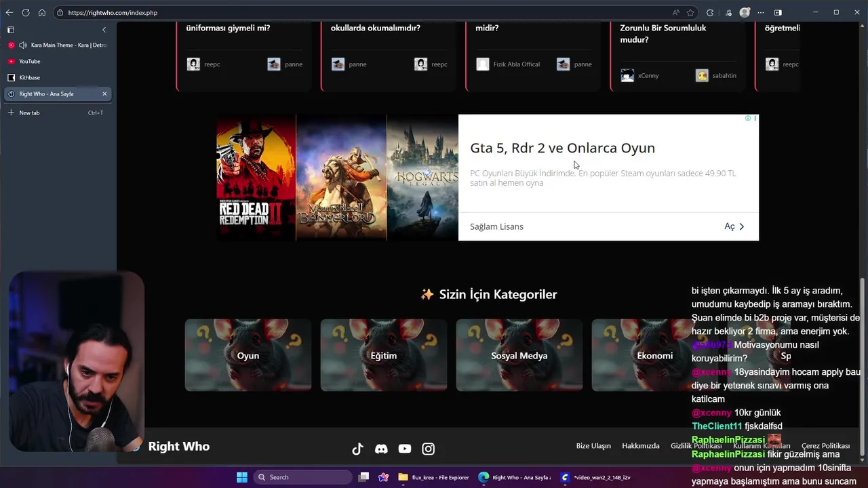Open the first card's reepc user avatar
Screen dimensions: 868x488
(x=194, y=64)
